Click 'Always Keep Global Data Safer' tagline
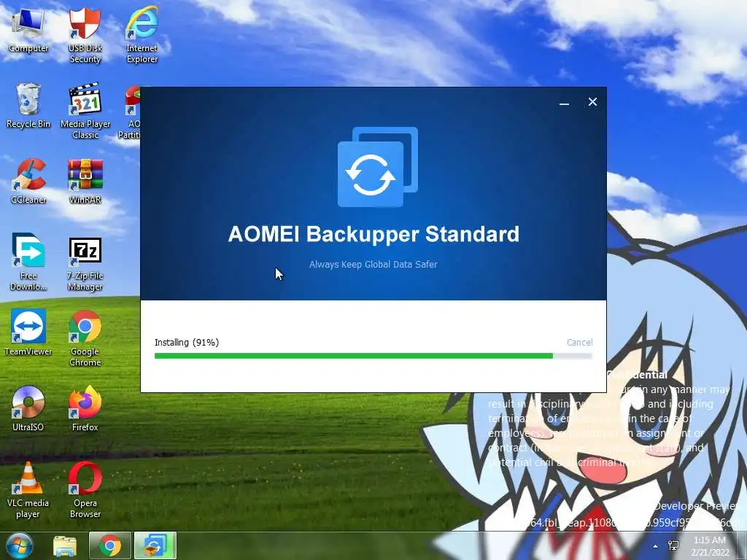 click(373, 264)
